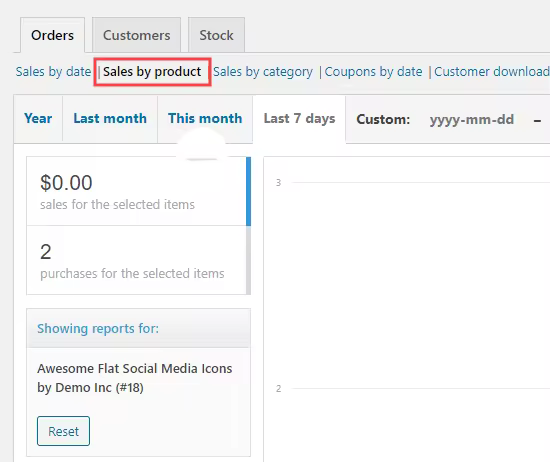Click the gray color bar beside purchases count
This screenshot has width=550, height=462.
[x=248, y=260]
